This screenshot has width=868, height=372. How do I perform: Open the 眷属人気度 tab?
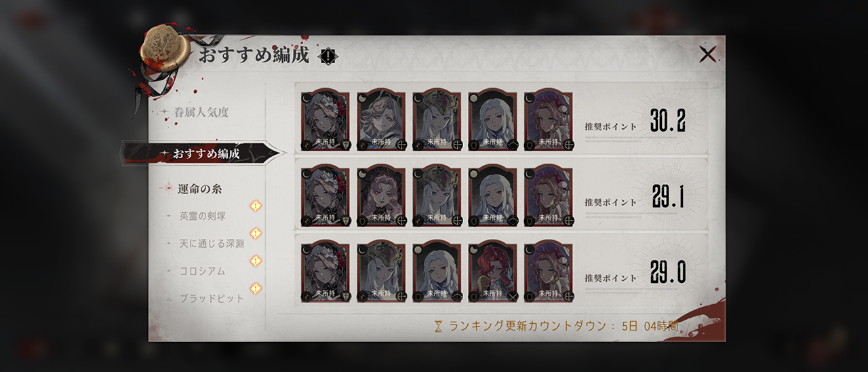coord(201,112)
